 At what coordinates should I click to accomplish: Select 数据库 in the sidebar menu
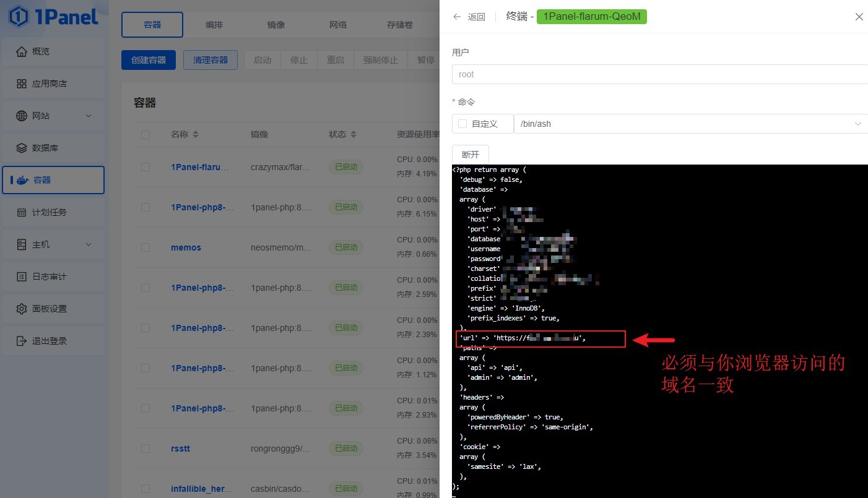pos(53,148)
